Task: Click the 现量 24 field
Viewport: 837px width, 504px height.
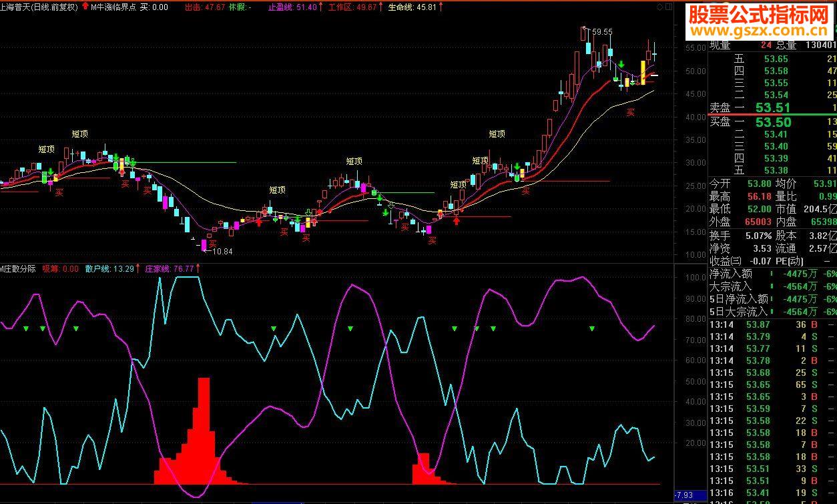Action: point(741,45)
